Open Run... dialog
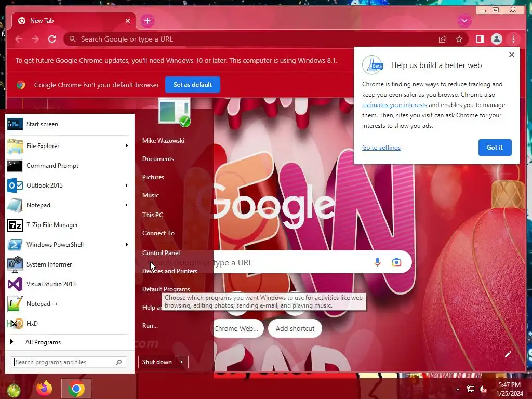Screen dimensions: 532x399 tap(150, 326)
